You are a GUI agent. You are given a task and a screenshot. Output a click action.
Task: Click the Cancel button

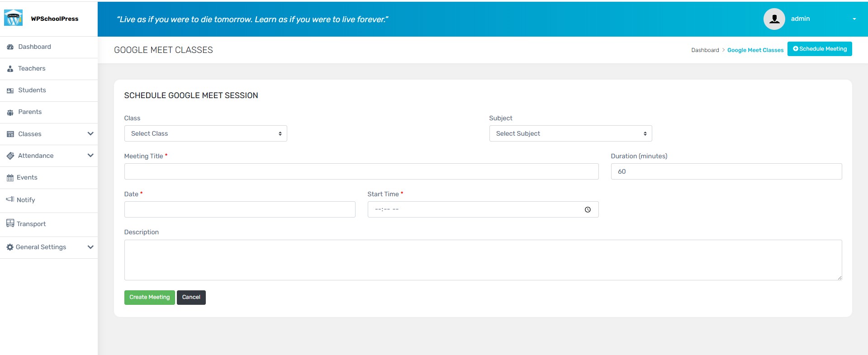pyautogui.click(x=191, y=298)
